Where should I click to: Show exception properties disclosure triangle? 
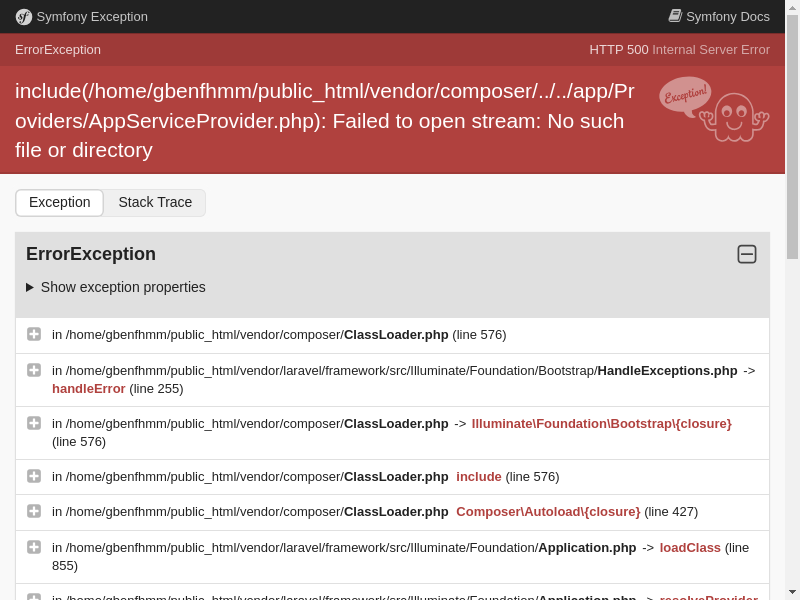pos(30,287)
